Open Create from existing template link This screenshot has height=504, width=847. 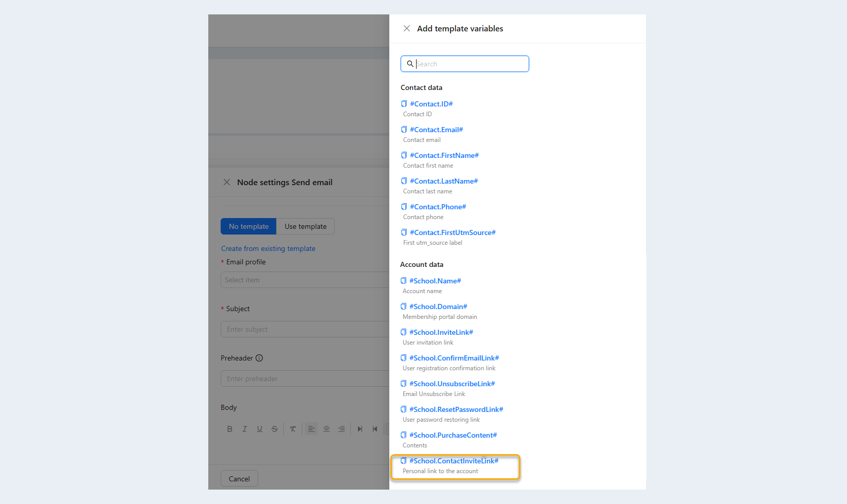(268, 248)
